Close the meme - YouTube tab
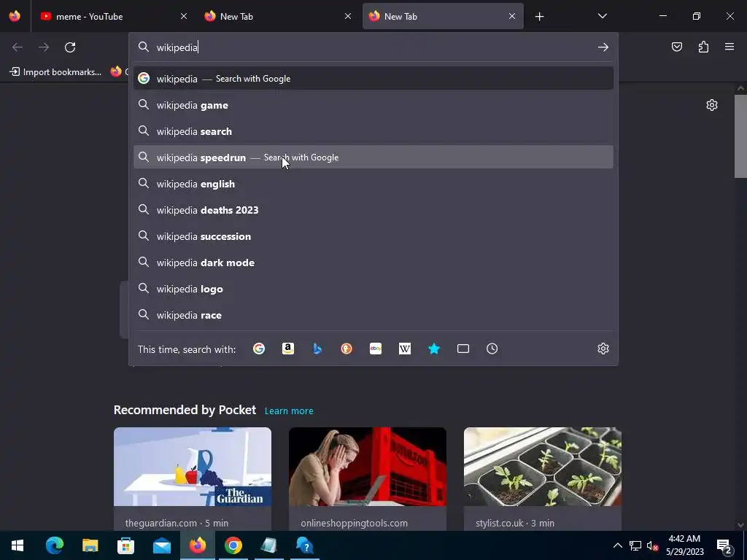Viewport: 747px width, 560px height. (x=184, y=16)
